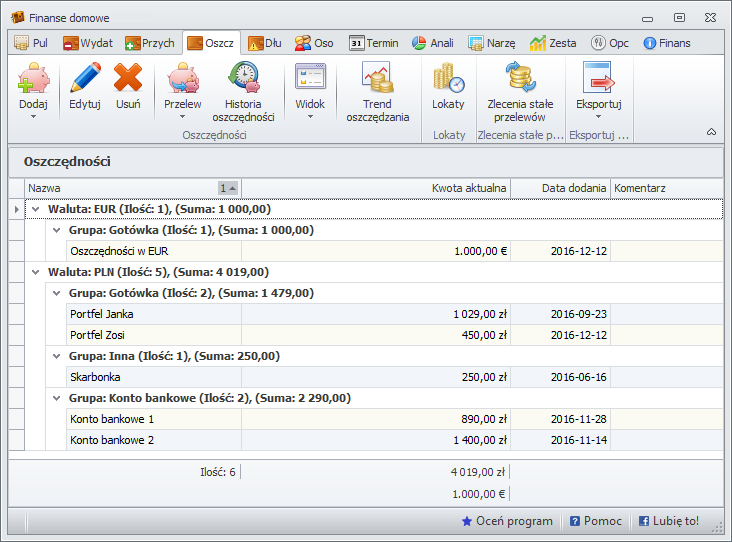Collapse the Waluta: EUR group
Viewport: 732px width, 542px height.
point(36,209)
